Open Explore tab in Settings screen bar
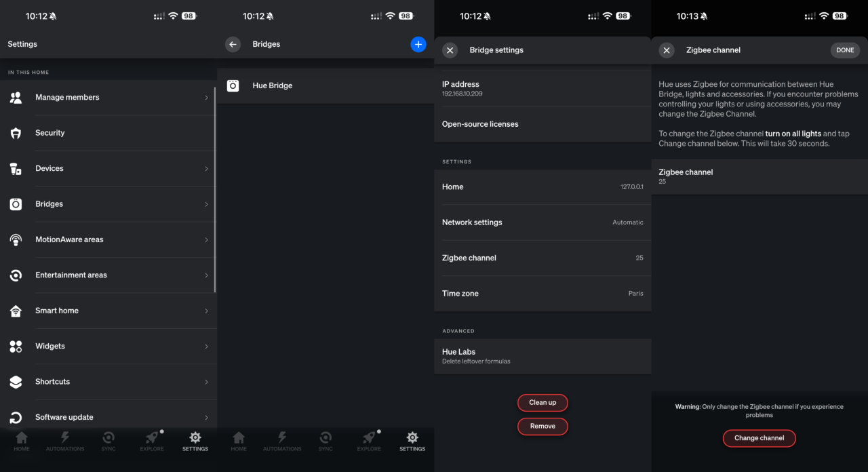 click(152, 441)
